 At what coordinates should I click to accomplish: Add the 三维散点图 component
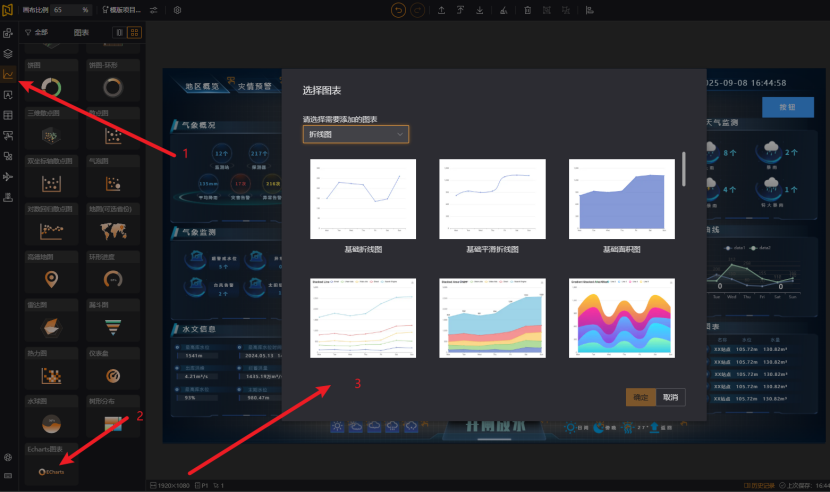51,129
